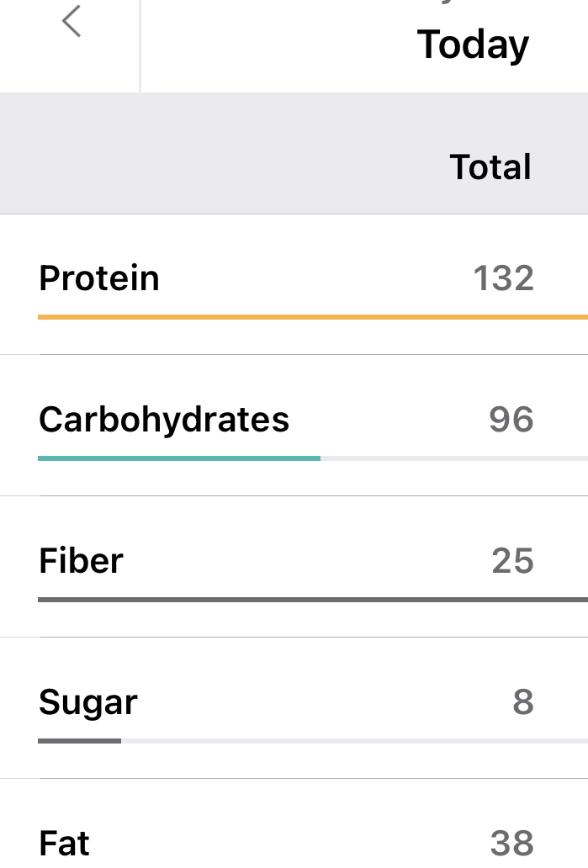Click the orange Protein progress bar
Image resolution: width=588 pixels, height=868 pixels.
311,317
